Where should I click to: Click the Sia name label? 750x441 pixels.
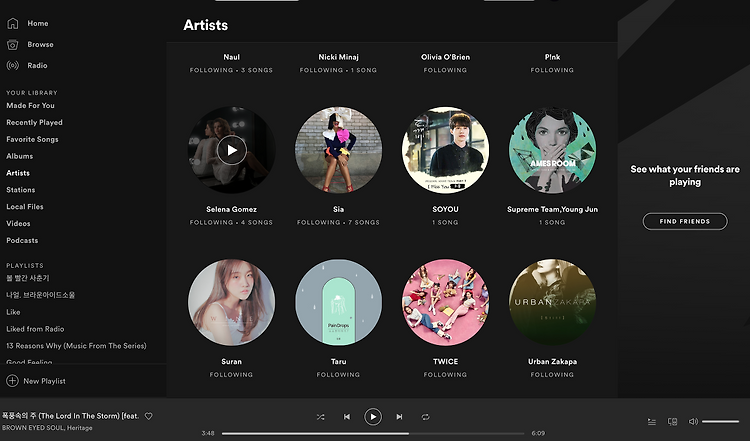point(338,209)
